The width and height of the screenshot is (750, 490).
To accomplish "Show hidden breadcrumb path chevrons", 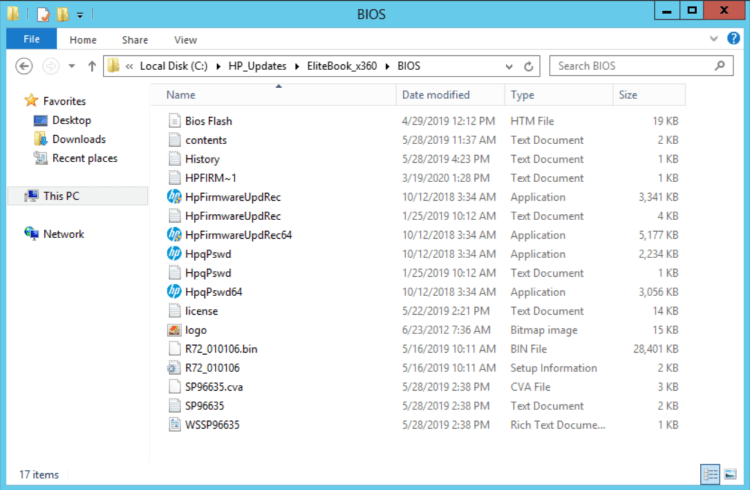I will pyautogui.click(x=129, y=67).
